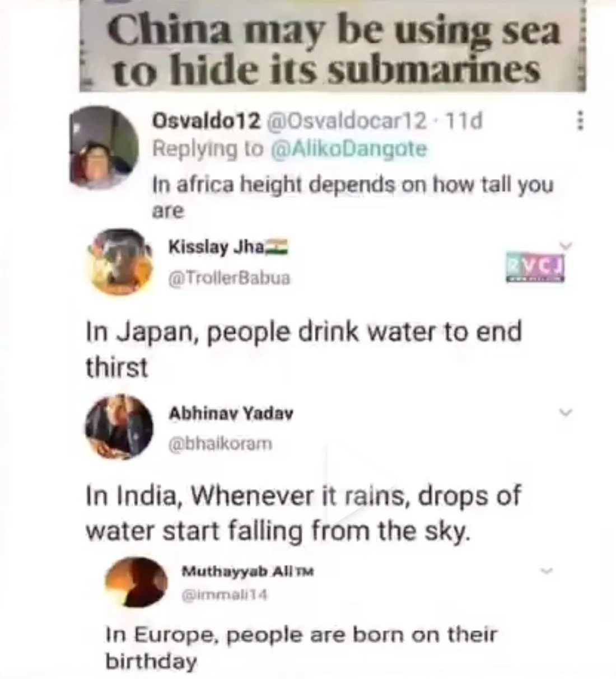The width and height of the screenshot is (616, 679).
Task: Expand chevron menu on Kisslay Jha's tweet
Action: click(x=567, y=245)
